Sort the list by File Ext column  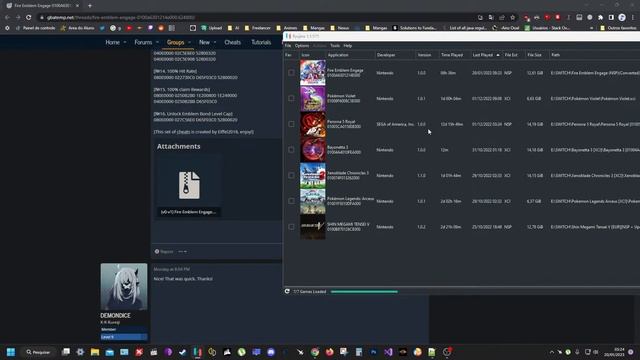513,55
